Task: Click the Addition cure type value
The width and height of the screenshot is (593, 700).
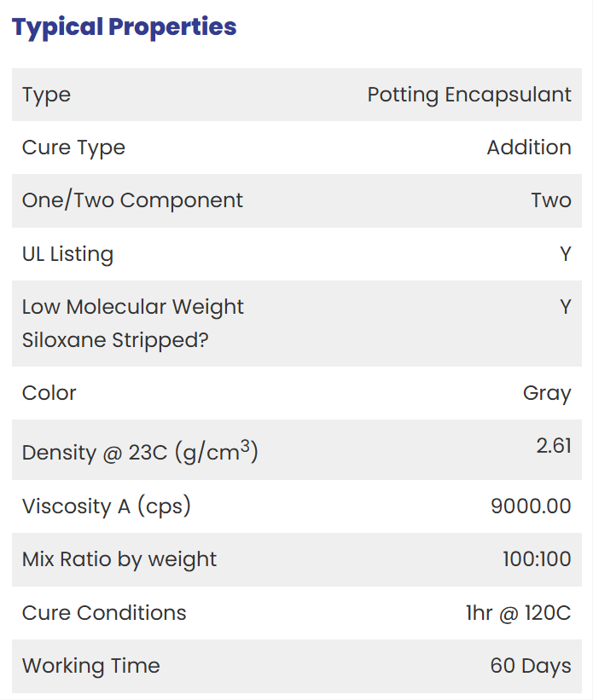Action: [x=529, y=148]
